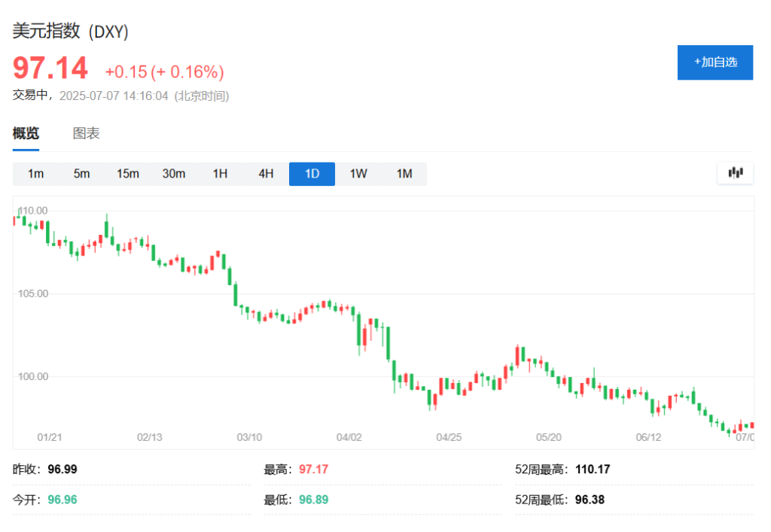Screen dimensions: 771x532
Task: Click the 52周最低 value 96.38
Action: pos(590,499)
